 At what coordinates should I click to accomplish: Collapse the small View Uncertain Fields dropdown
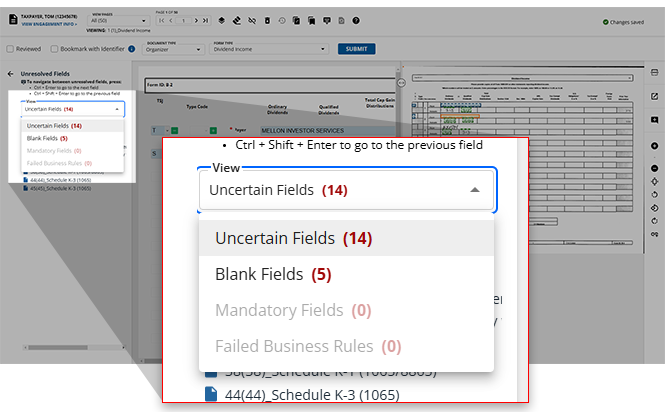point(117,109)
